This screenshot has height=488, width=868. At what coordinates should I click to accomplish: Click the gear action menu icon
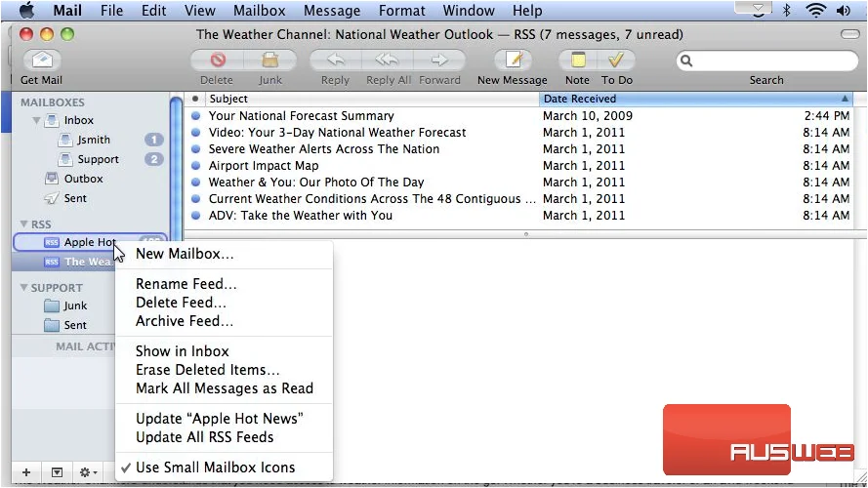[x=88, y=472]
